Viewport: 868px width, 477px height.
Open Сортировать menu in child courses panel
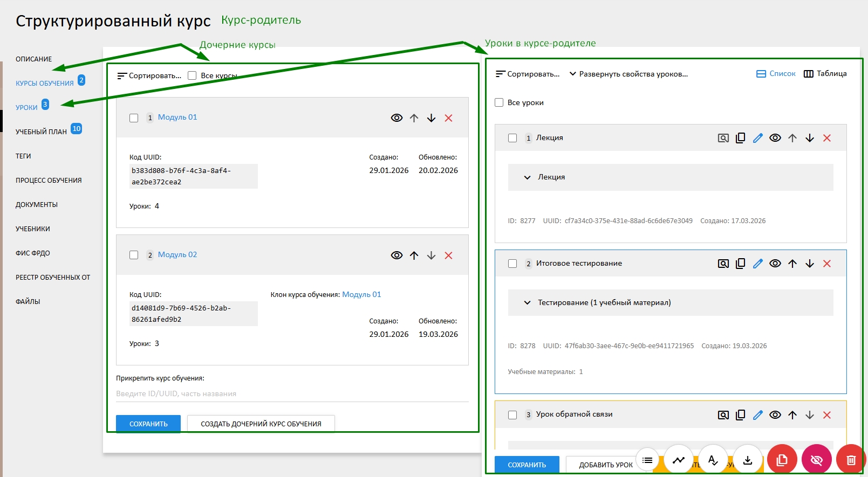tap(149, 76)
